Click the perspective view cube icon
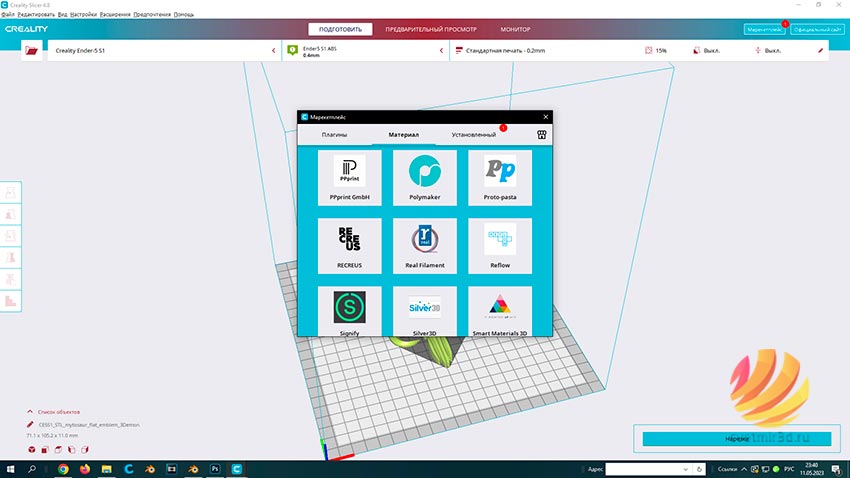Screen dimensions: 850x478 point(32,449)
